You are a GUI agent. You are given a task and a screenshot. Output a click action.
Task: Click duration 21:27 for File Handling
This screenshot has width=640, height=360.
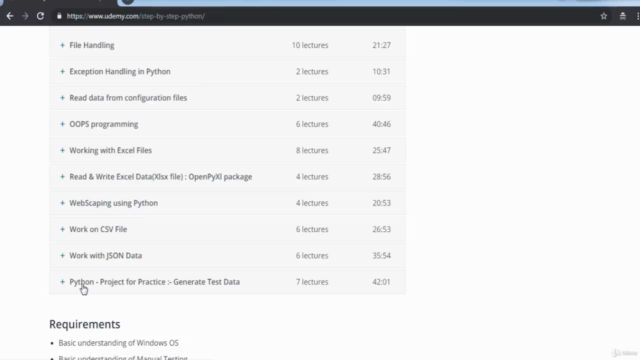[x=381, y=45]
